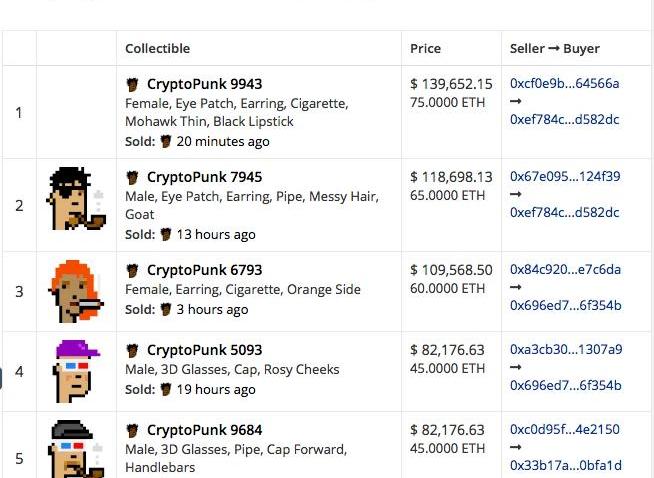Click the icon beside CryptoPunk 6793 title
This screenshot has width=654, height=478.
click(x=132, y=271)
